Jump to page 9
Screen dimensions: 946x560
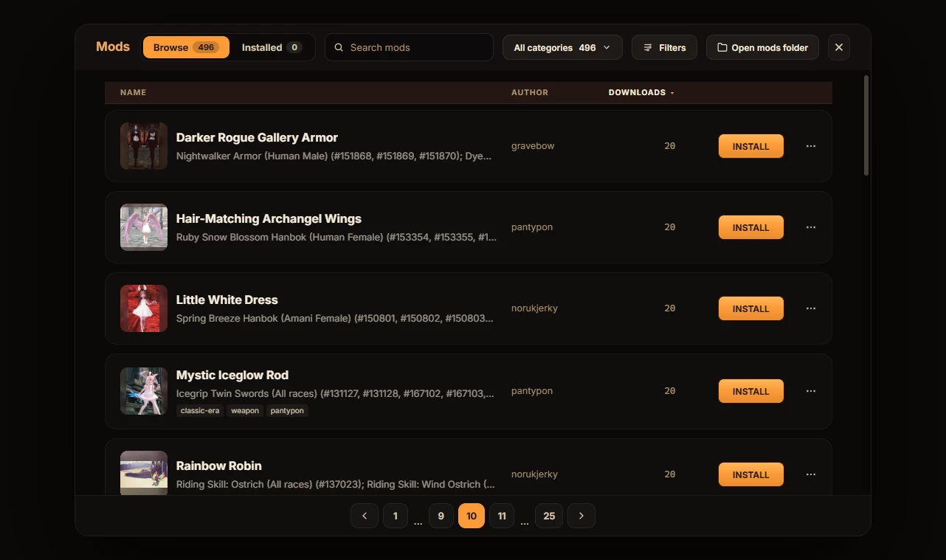coord(441,516)
